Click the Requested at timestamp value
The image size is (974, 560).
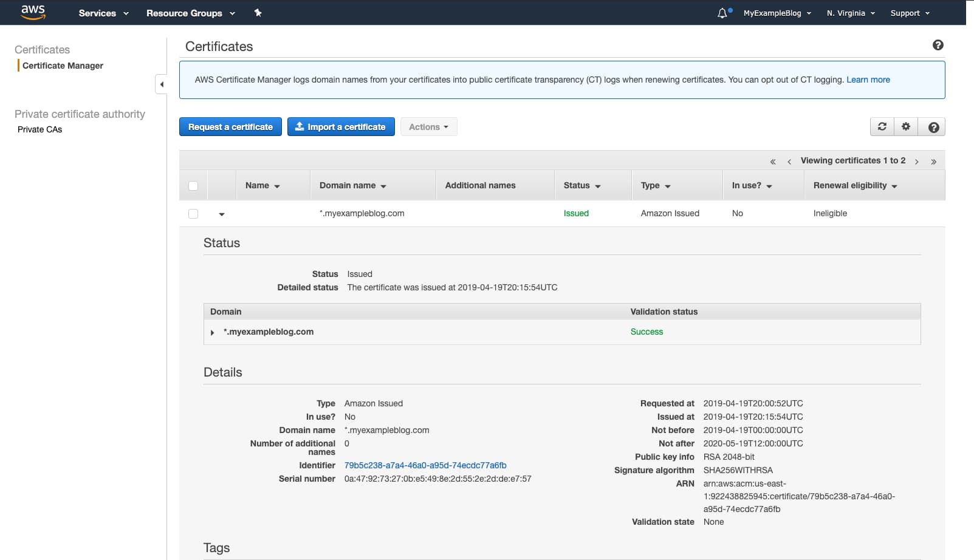tap(753, 403)
